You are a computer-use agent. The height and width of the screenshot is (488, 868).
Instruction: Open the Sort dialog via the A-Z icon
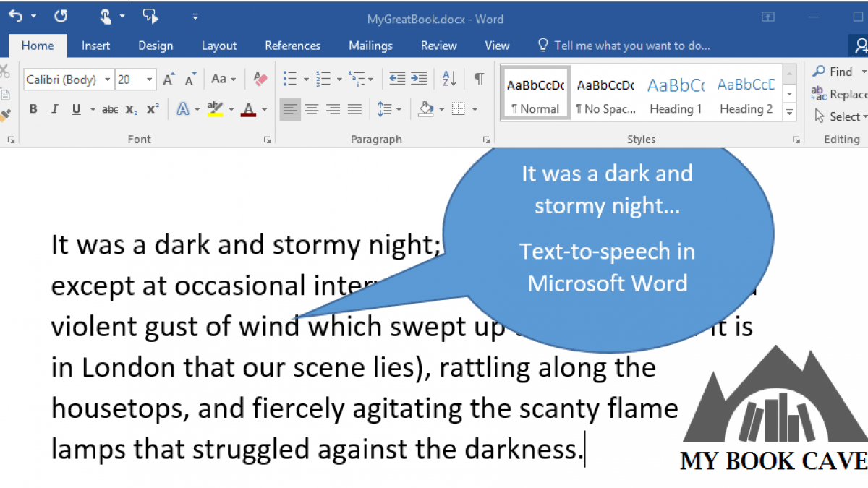pos(449,79)
